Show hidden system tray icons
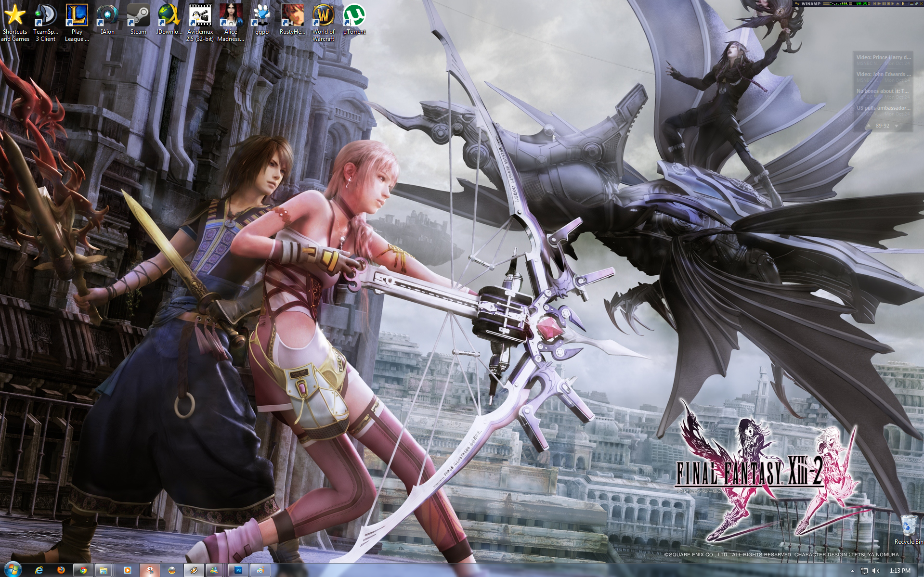Viewport: 924px width, 577px height. (852, 571)
